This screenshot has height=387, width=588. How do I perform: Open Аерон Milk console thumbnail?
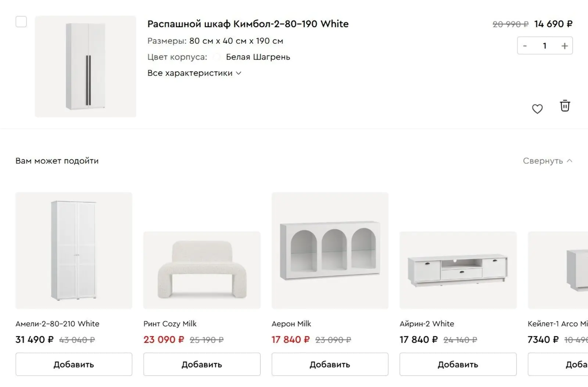pos(330,251)
